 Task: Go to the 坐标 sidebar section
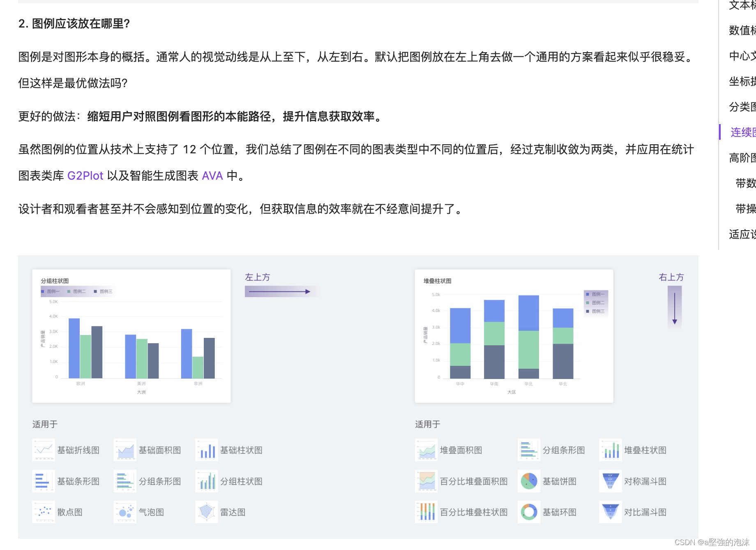(x=742, y=81)
